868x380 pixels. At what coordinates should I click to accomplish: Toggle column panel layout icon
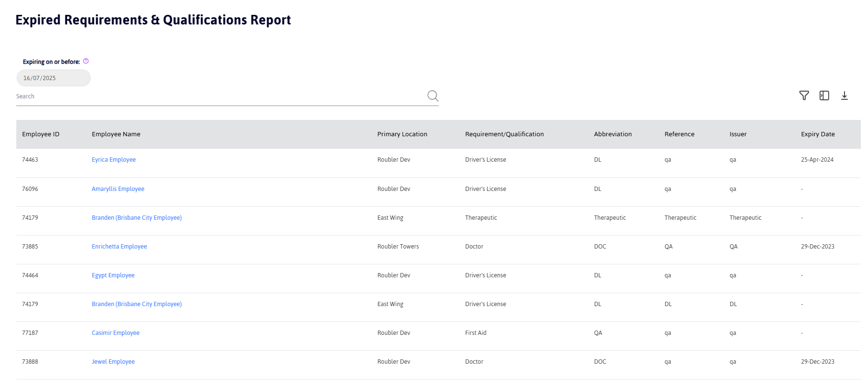point(824,95)
